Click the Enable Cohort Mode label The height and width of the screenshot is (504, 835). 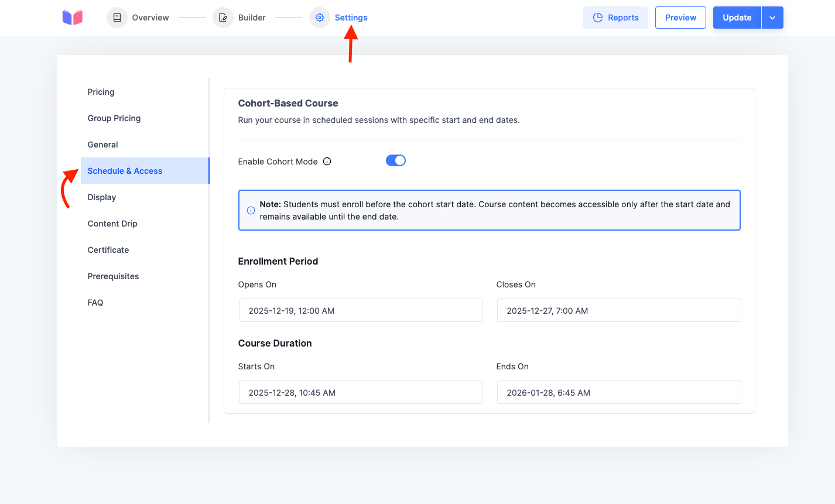pos(278,162)
